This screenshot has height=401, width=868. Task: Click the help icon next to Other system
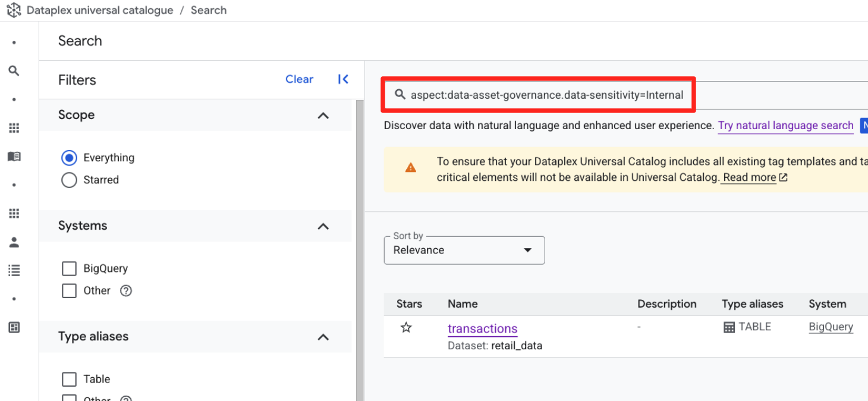click(125, 291)
